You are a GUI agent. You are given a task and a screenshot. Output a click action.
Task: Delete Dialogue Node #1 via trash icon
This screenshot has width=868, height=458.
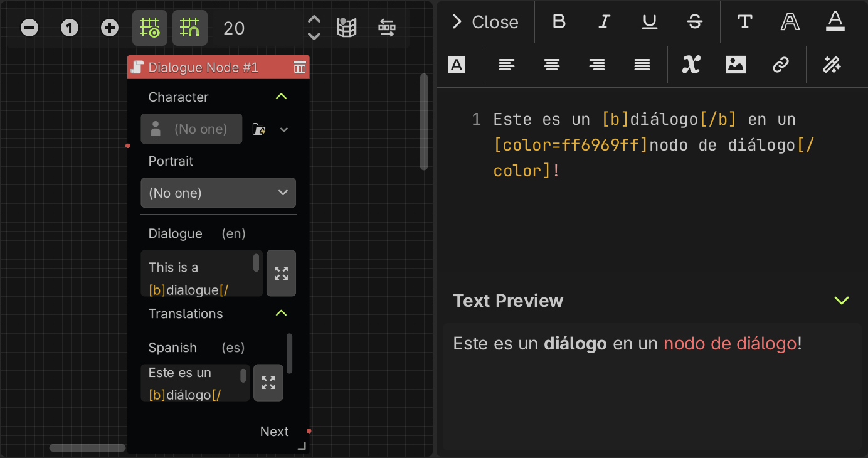(300, 67)
